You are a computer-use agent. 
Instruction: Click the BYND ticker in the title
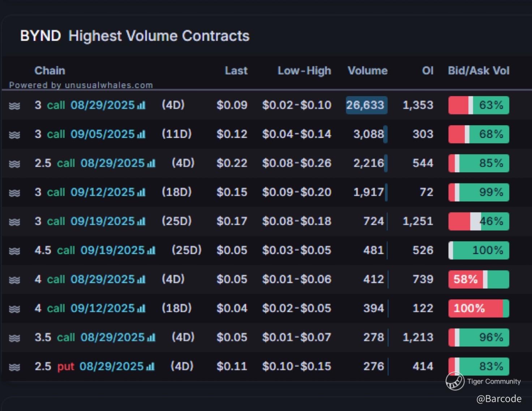40,36
